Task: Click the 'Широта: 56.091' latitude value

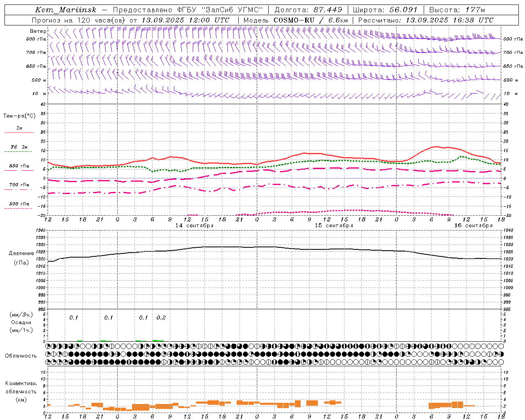Action: [385, 10]
